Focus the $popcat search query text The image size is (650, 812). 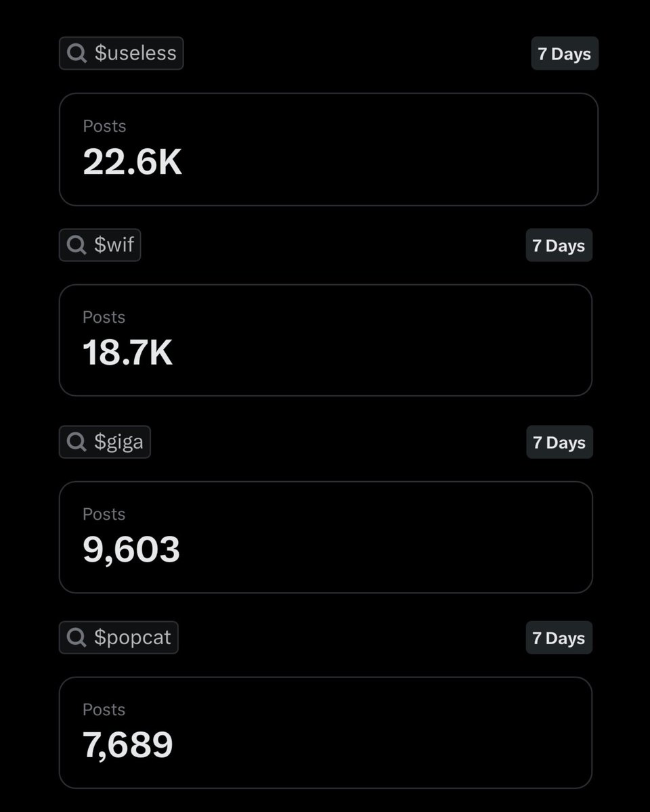click(x=133, y=637)
